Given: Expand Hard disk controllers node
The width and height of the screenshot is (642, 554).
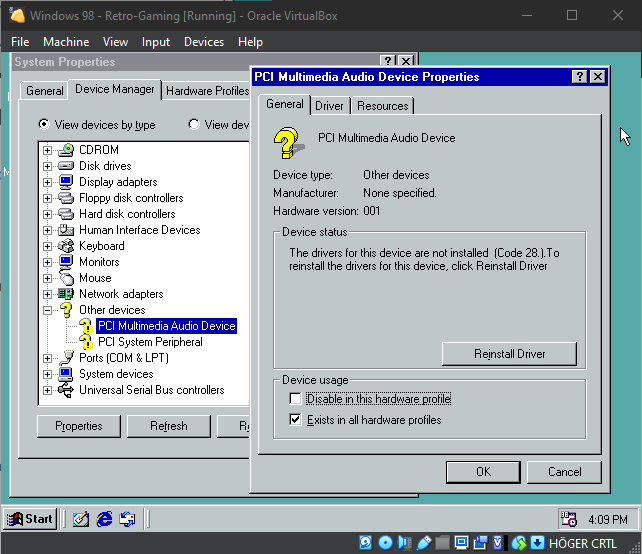Looking at the screenshot, I should [47, 214].
